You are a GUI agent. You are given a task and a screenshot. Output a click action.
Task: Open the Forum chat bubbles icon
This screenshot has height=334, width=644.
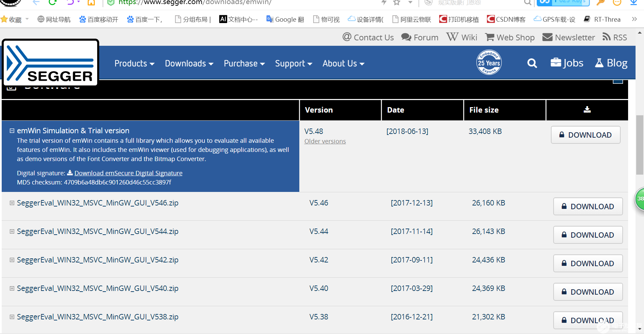click(x=406, y=37)
